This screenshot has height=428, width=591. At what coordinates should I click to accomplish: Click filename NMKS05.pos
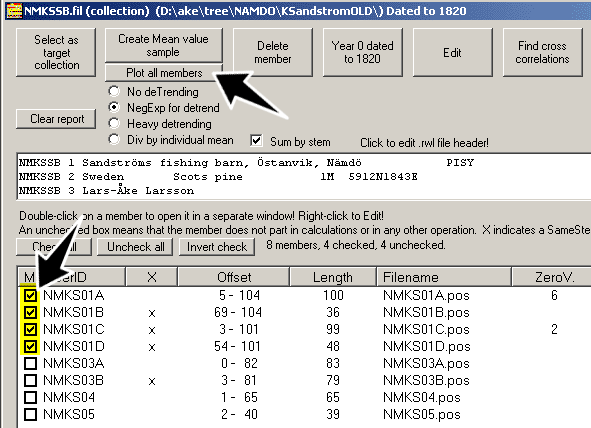tap(422, 414)
